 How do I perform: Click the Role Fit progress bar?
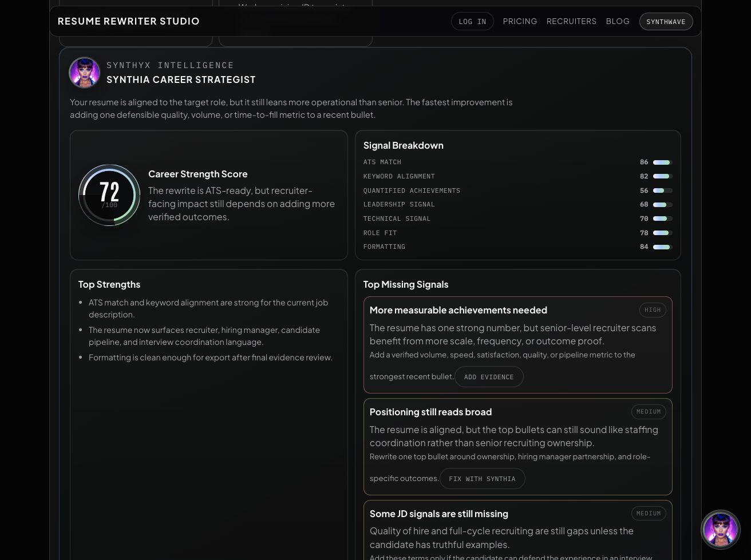click(x=662, y=233)
